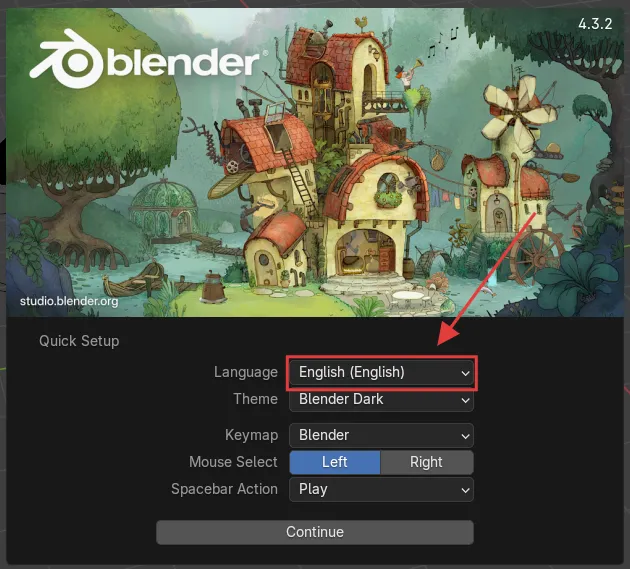The height and width of the screenshot is (569, 630).
Task: Select Left for Mouse Select
Action: [335, 462]
